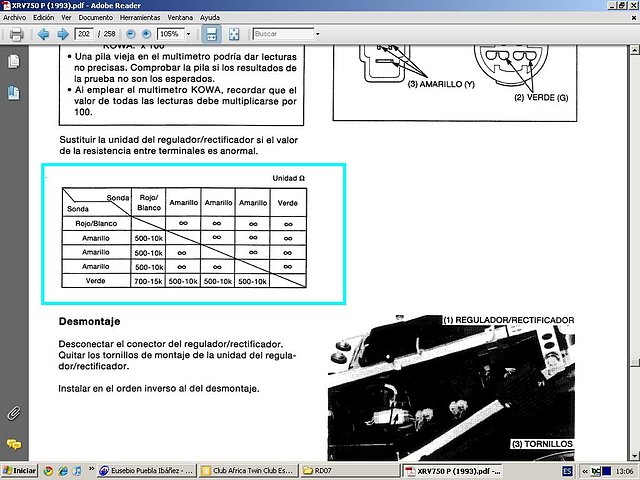Select the fit full page icon
Screen dimensions: 640x480
pyautogui.click(x=234, y=34)
